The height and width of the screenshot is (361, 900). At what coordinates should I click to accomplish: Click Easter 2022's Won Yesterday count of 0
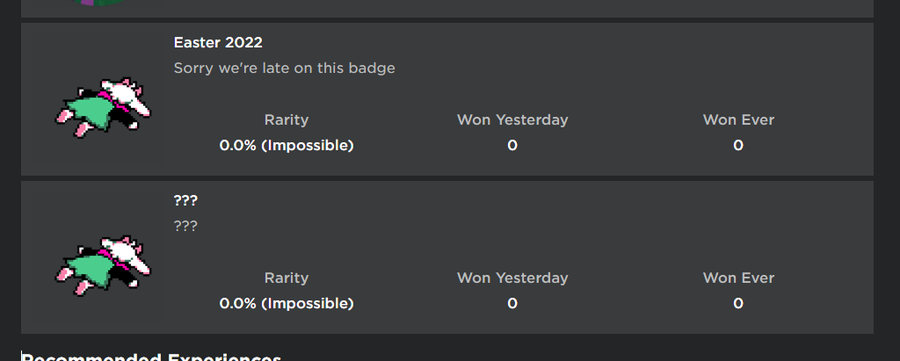(512, 146)
